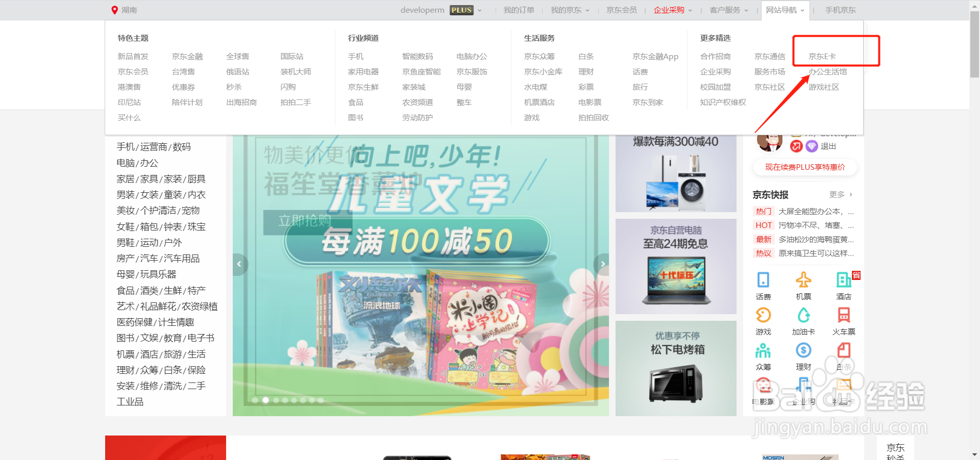Select the last carousel indicator dot
Image resolution: width=980 pixels, height=460 pixels.
[x=321, y=400]
